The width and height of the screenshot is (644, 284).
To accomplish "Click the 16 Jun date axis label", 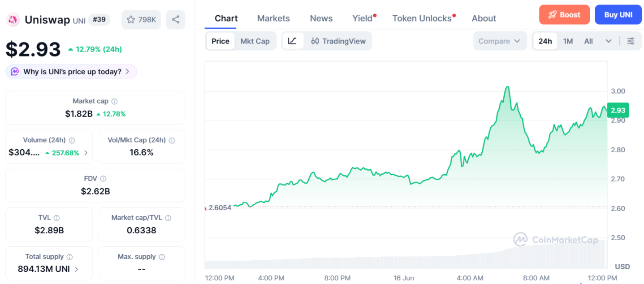I will (403, 278).
